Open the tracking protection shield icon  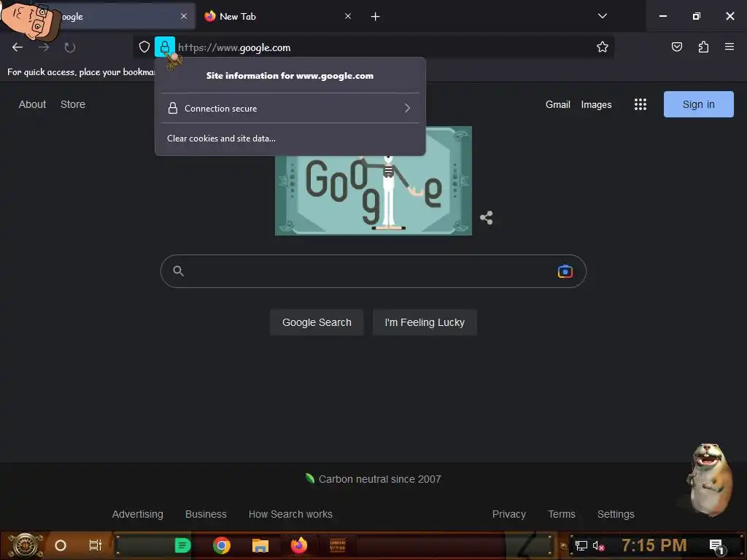click(144, 47)
